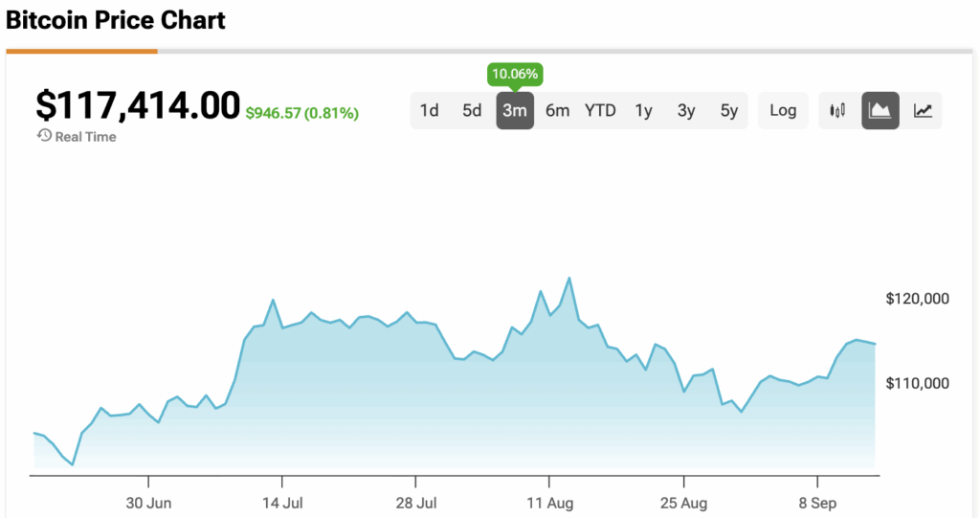Click the $117,414.00 price value
Screen dimensions: 980x518
[138, 105]
